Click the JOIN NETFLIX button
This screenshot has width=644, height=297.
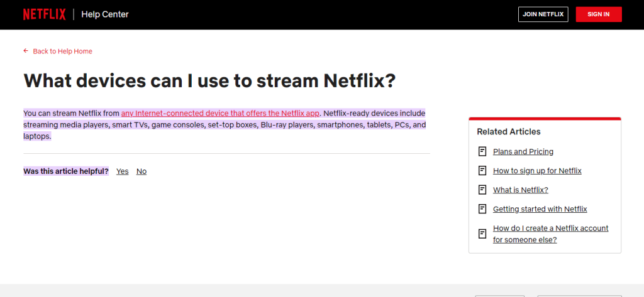[x=543, y=14]
